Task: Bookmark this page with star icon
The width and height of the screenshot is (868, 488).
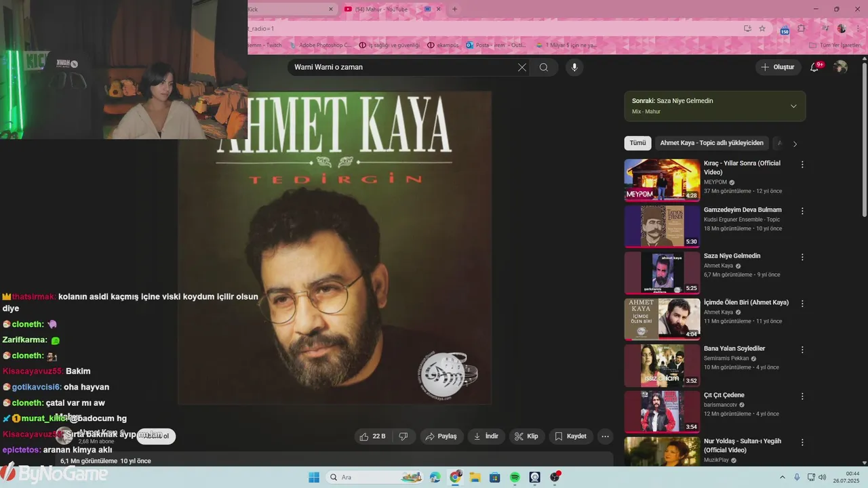Action: 762,28
